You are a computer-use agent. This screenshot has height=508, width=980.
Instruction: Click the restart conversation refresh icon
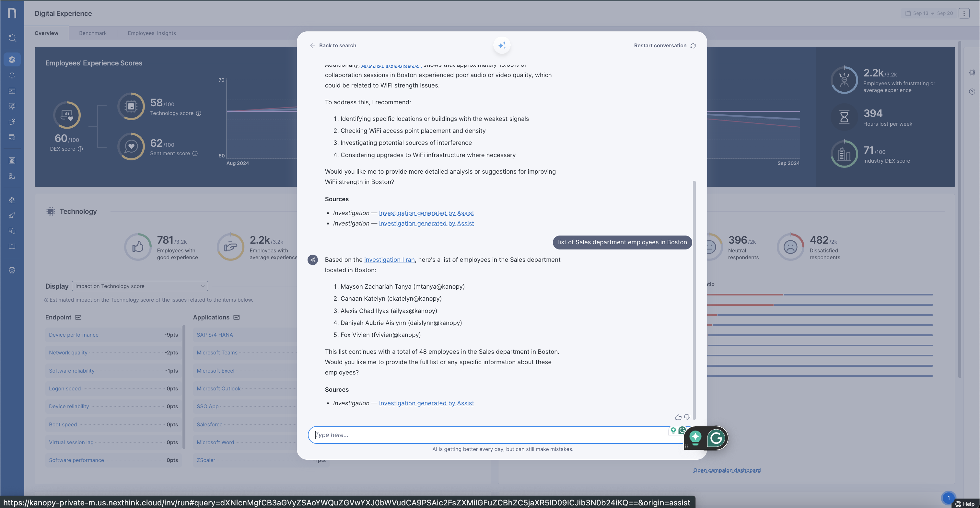[x=693, y=46]
